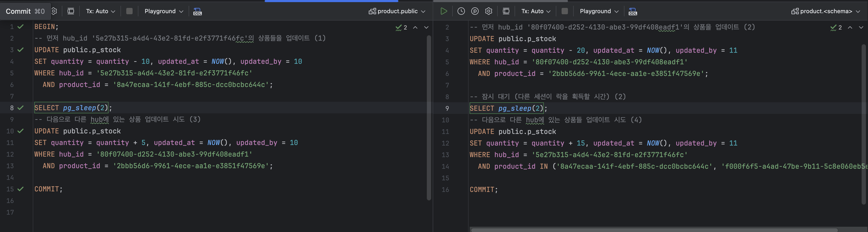The width and height of the screenshot is (868, 232).
Task: Stop execution in the right editor toolbar
Action: [x=565, y=11]
